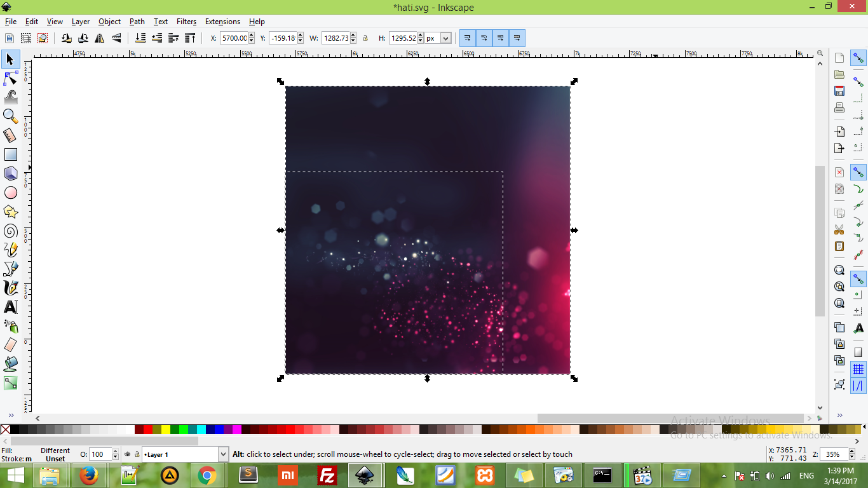
Task: Toggle snap to grids
Action: [x=858, y=369]
